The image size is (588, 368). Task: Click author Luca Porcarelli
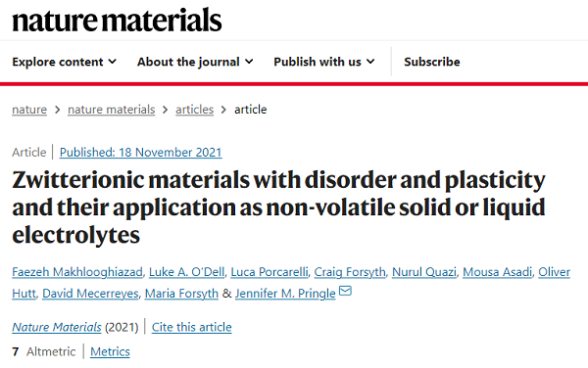pos(269,272)
